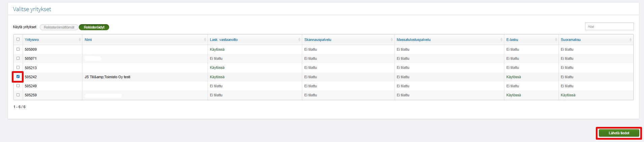
Task: Click Lask. vastaanotto Käytössä for 505213
Action: click(217, 67)
